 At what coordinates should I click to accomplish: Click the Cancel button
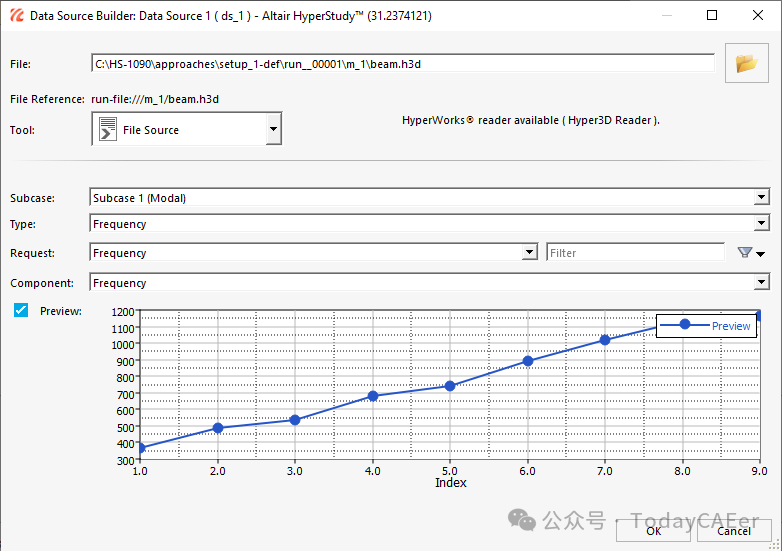pos(734,531)
